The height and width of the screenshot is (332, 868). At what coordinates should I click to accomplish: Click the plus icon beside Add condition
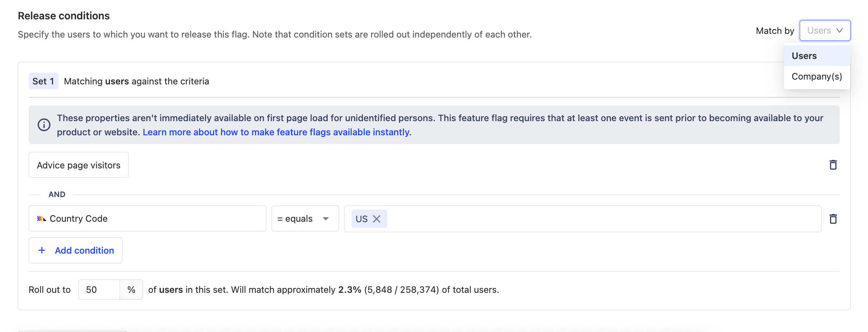point(42,250)
